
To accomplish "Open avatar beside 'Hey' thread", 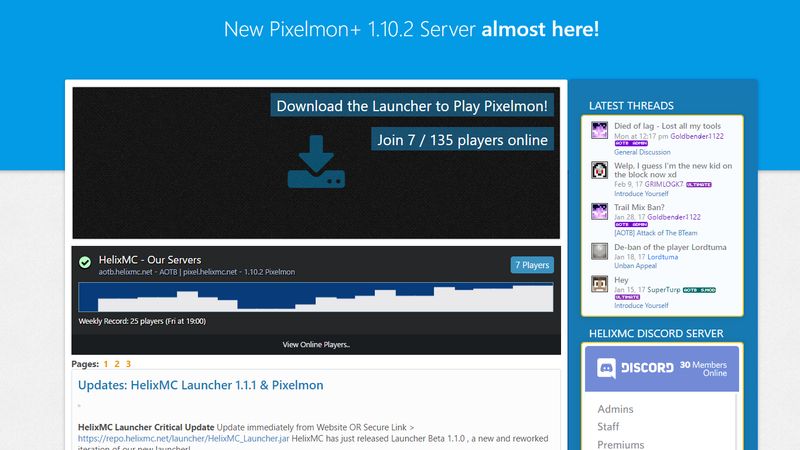I will (599, 284).
